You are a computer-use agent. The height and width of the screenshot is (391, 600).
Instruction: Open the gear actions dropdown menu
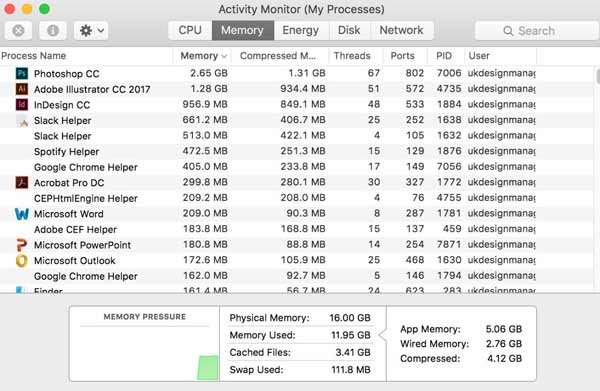point(91,30)
